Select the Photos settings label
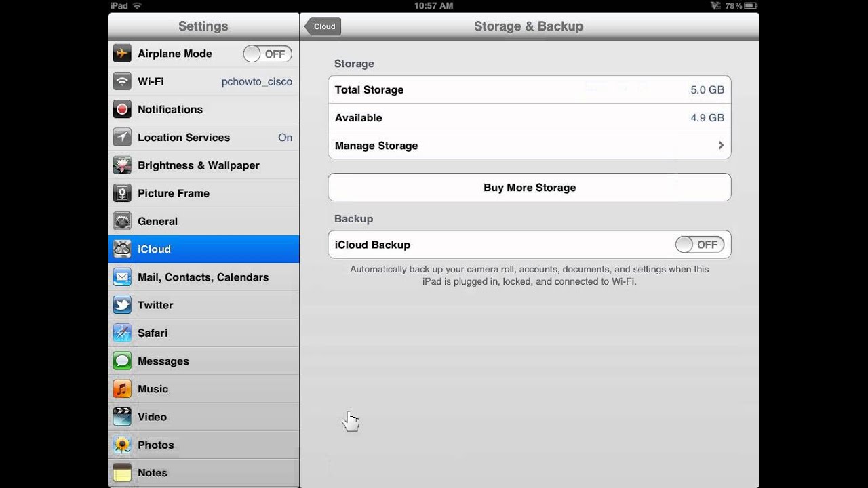 (156, 445)
